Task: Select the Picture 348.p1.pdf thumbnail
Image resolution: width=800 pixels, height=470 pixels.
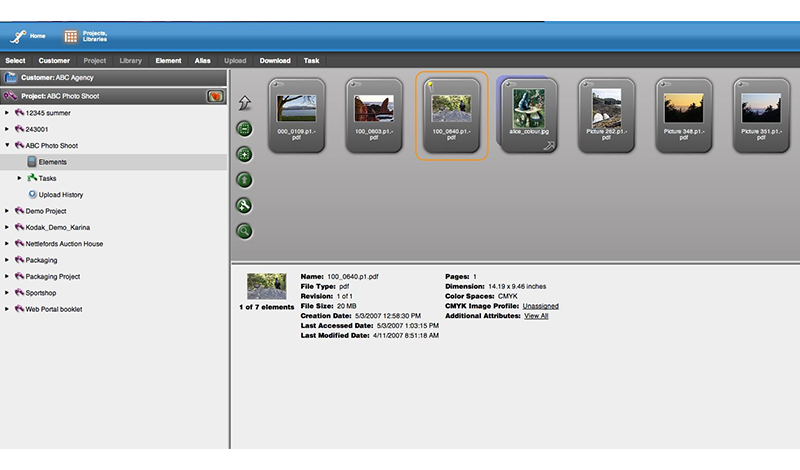Action: 684,108
